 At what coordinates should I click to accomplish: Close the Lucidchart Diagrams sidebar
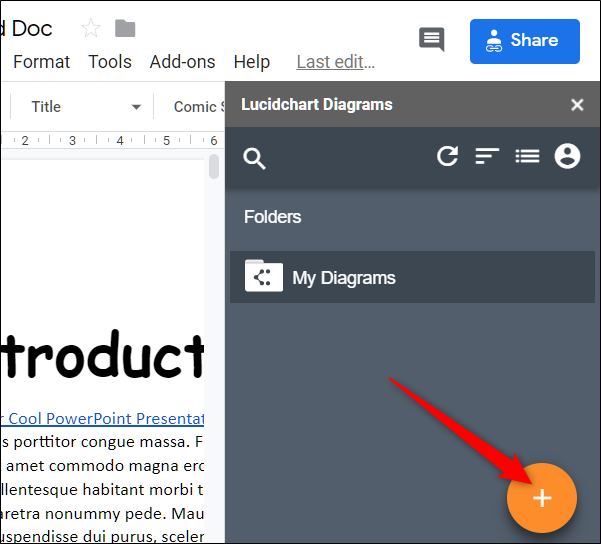(x=577, y=104)
